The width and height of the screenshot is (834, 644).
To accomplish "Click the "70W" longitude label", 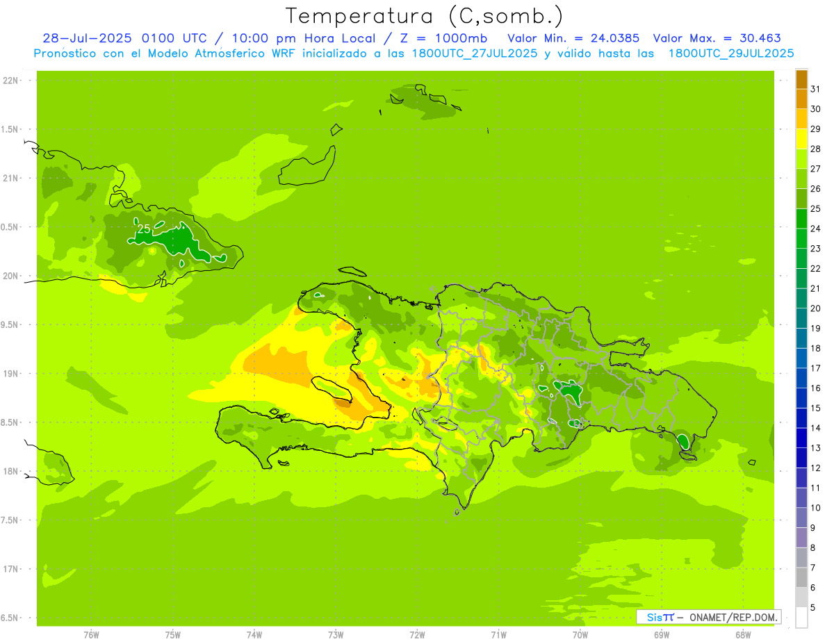I will [580, 635].
